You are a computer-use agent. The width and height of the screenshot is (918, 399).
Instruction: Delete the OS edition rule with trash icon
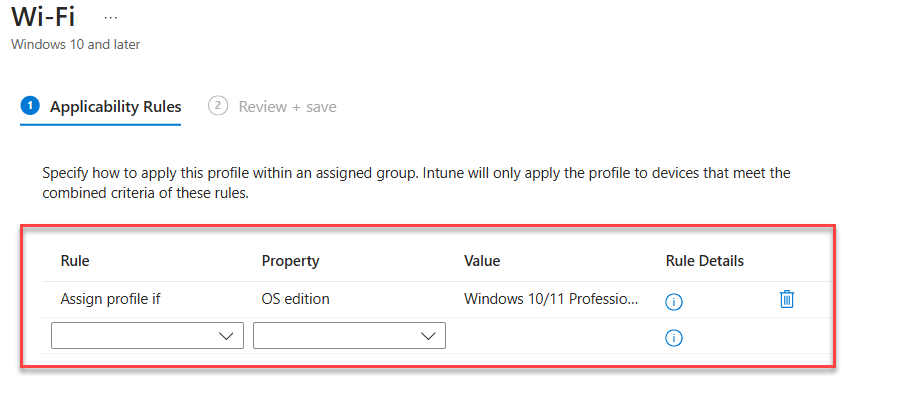pos(787,300)
